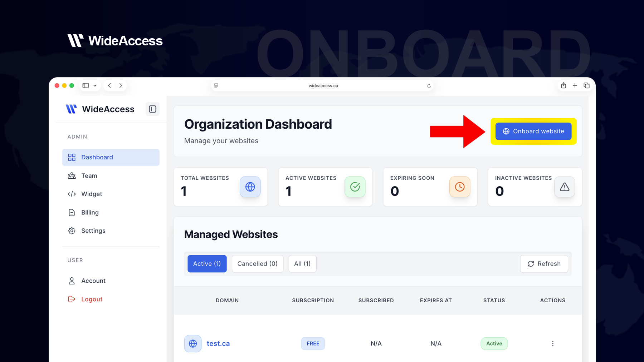
Task: Reload the page via address bar icon
Action: 429,85
